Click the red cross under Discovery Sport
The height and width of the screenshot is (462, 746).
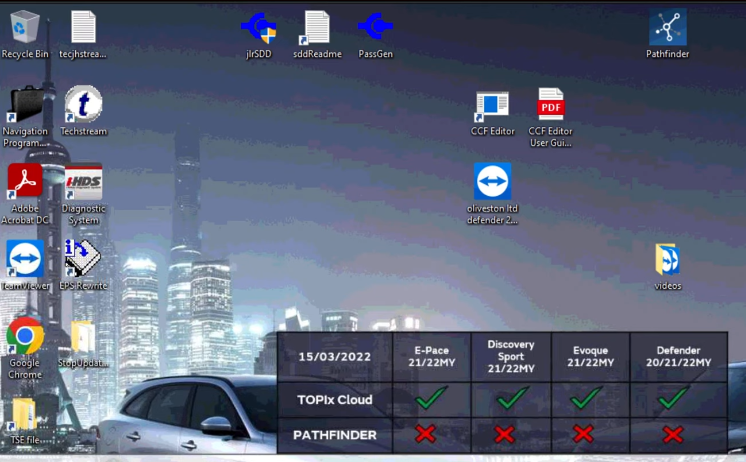(504, 434)
